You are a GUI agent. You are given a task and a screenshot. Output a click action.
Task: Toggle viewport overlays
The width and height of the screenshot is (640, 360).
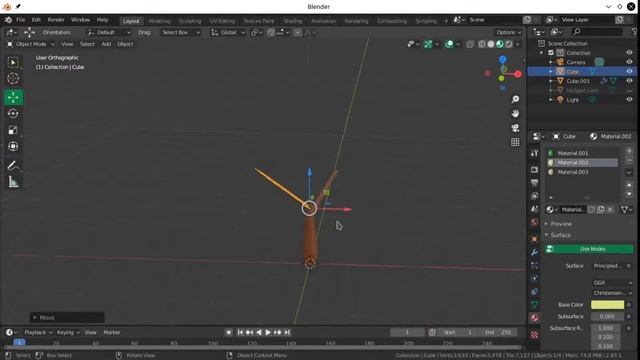pos(449,44)
